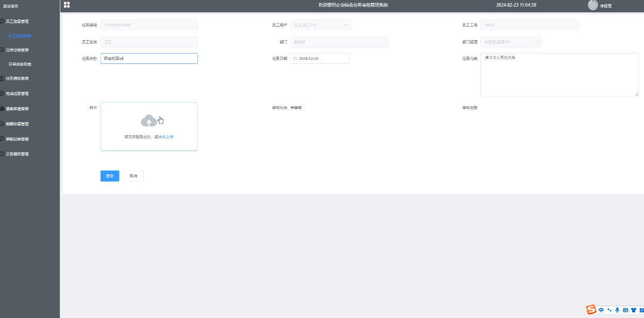Click the IME soft keyboard icon
The height and width of the screenshot is (318, 644).
pos(625,310)
